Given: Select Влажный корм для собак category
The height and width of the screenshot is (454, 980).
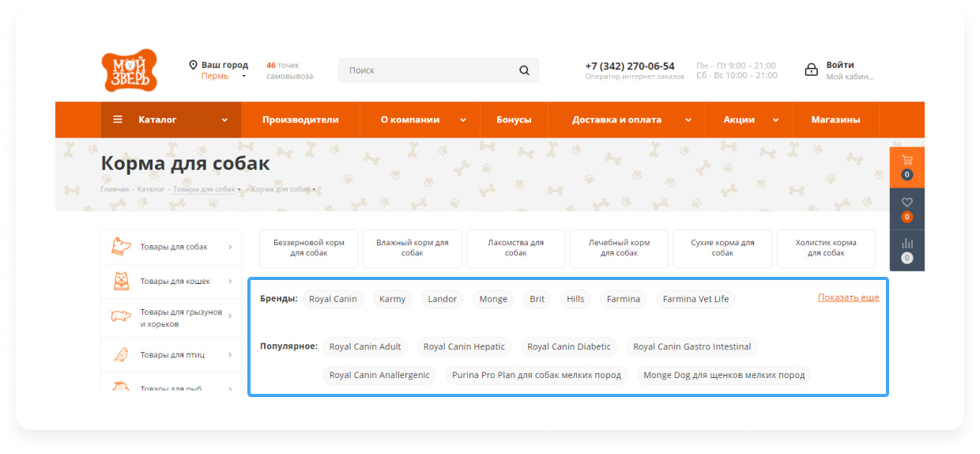Looking at the screenshot, I should [x=412, y=248].
